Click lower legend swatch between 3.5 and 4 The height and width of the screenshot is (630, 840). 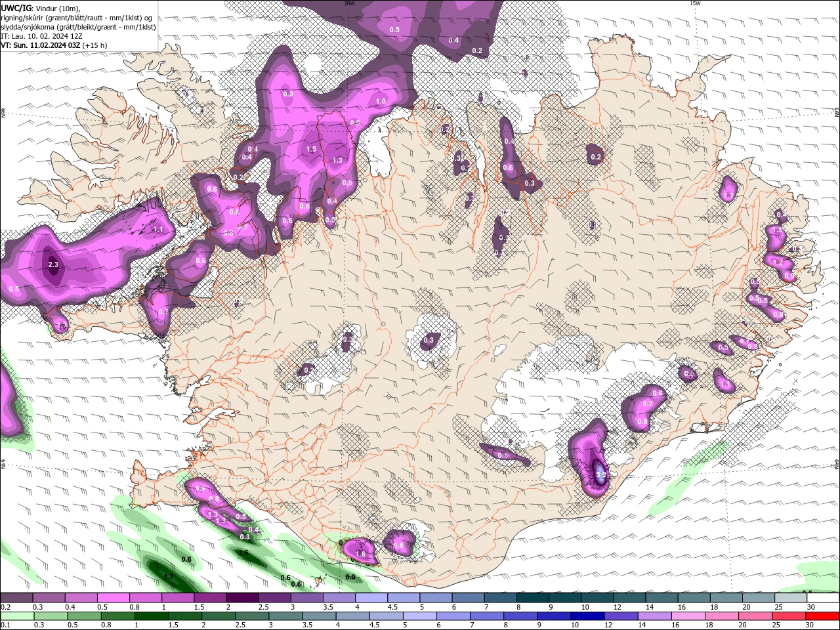coord(319,616)
